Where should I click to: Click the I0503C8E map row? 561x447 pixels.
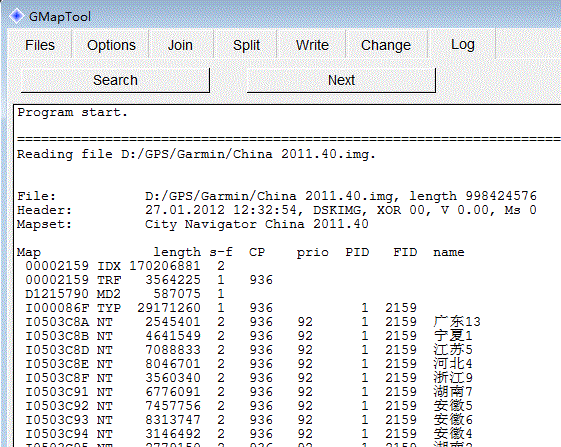[249, 364]
